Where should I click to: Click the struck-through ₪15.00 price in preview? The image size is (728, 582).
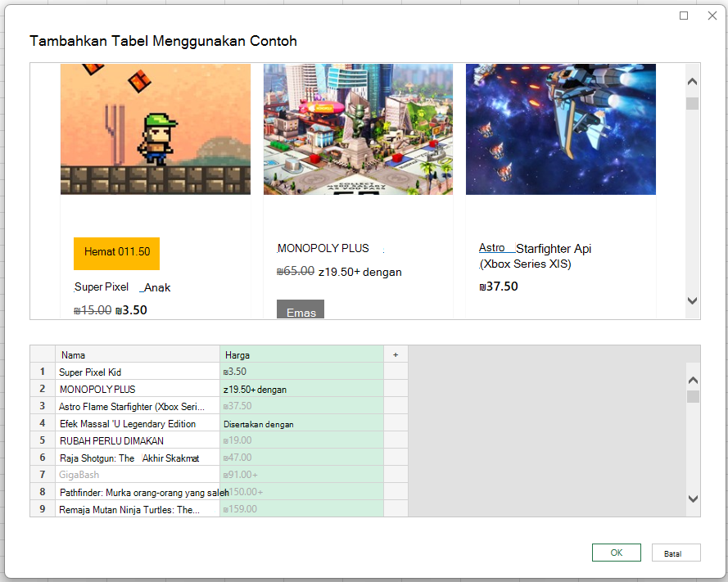coord(93,310)
